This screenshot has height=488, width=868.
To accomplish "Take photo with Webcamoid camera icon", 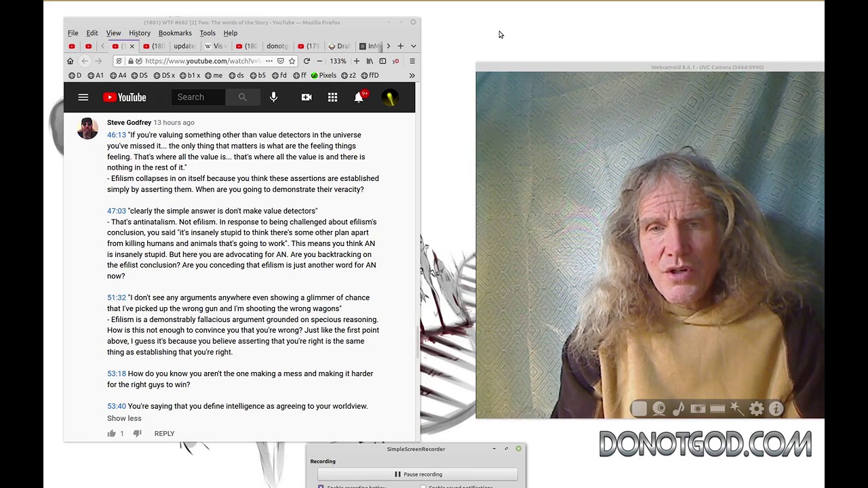I will pyautogui.click(x=698, y=409).
